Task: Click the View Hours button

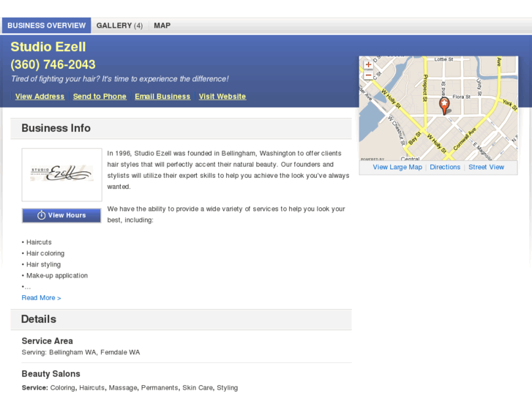Action: pyautogui.click(x=61, y=215)
